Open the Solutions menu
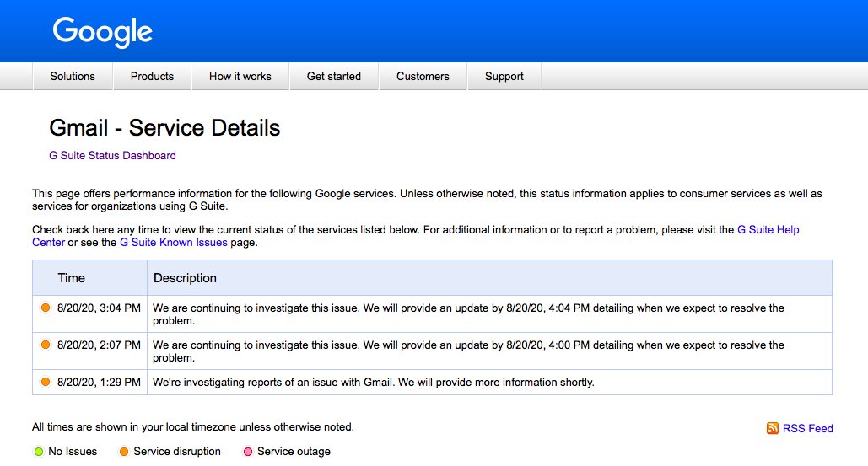 coord(73,76)
